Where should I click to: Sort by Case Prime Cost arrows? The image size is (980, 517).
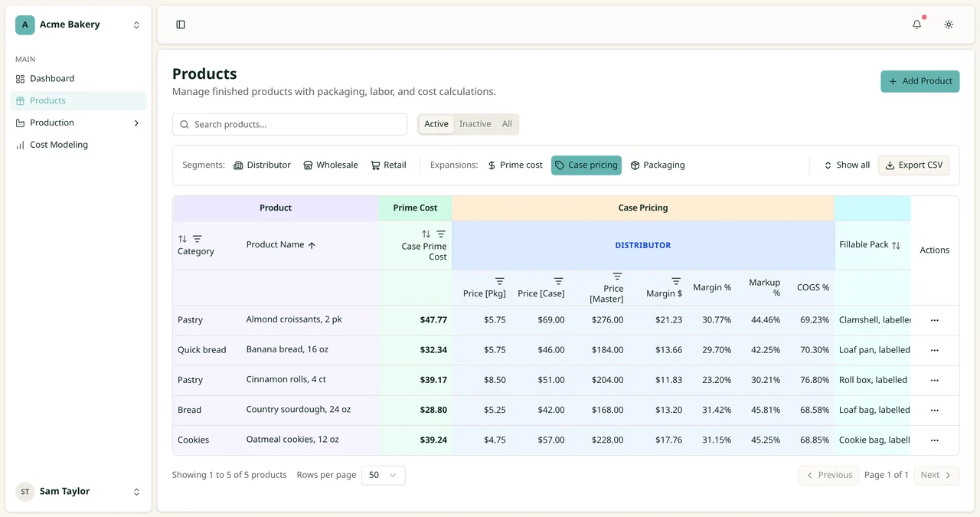tap(426, 234)
